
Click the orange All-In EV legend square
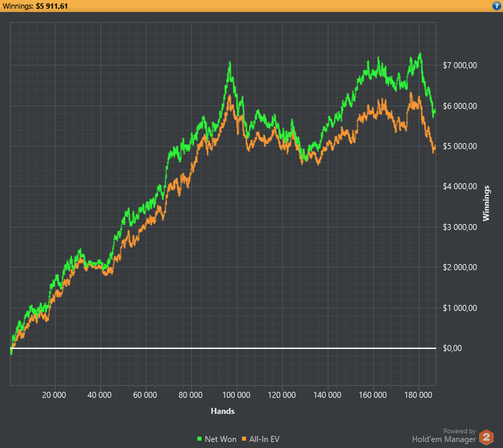(x=243, y=438)
